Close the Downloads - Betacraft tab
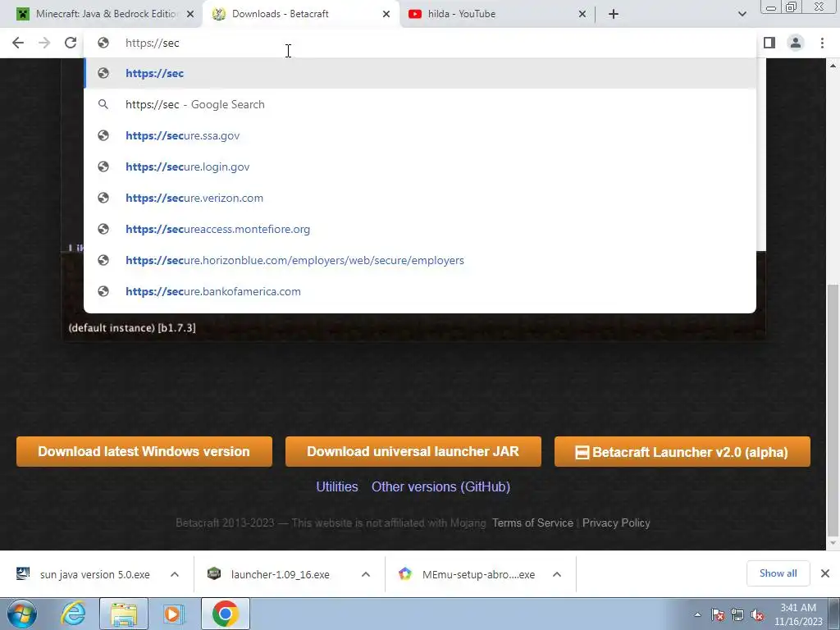 click(386, 14)
